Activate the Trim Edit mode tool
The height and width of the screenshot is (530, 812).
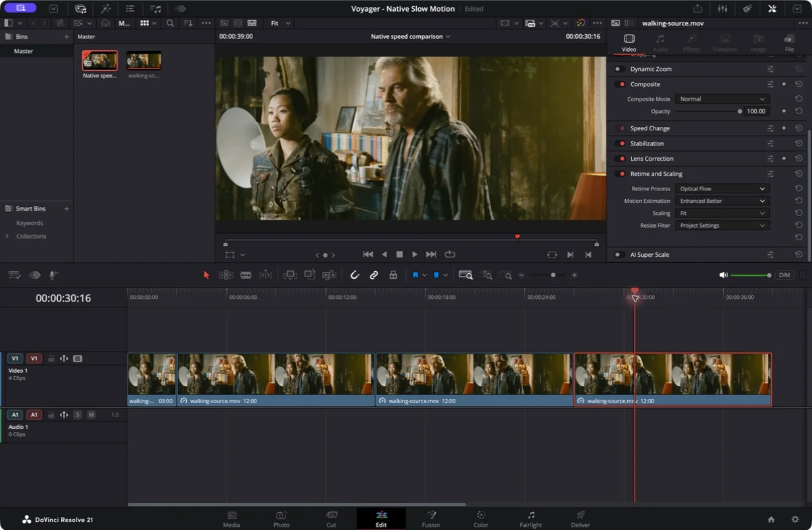pos(226,275)
